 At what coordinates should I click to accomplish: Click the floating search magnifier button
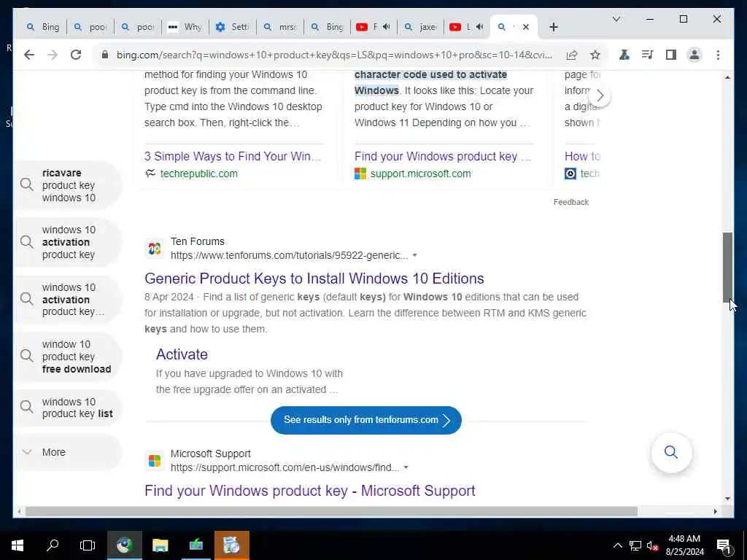(671, 452)
